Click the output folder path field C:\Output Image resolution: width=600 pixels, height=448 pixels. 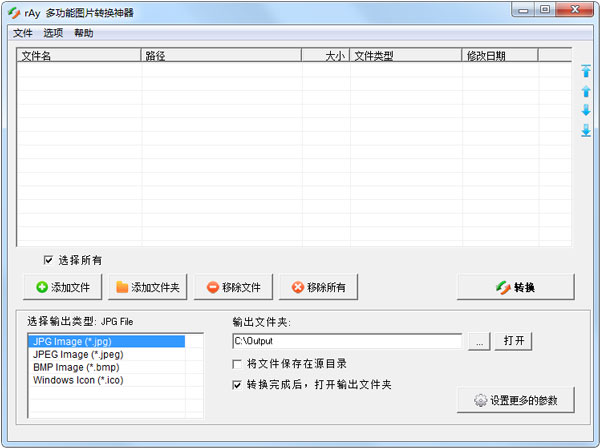point(347,341)
